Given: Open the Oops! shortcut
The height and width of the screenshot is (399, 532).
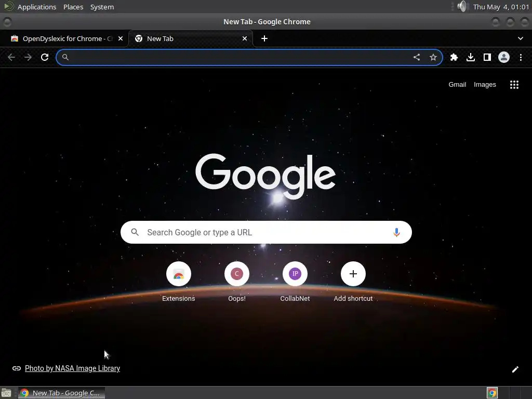Looking at the screenshot, I should tap(236, 281).
